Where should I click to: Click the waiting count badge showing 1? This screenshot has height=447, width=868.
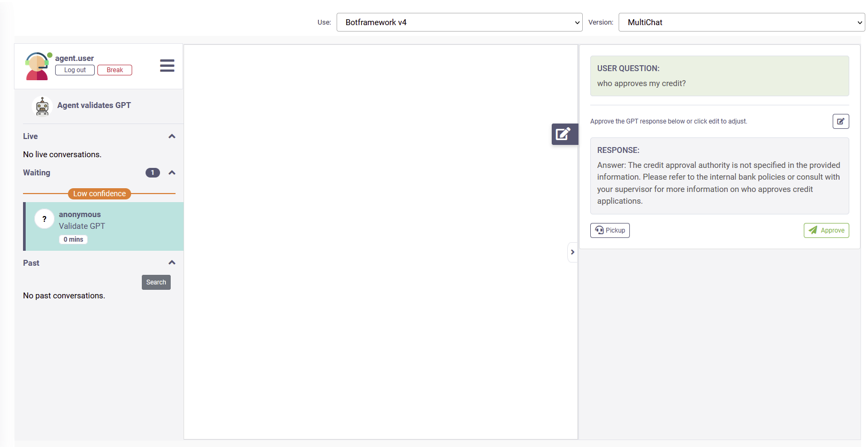(153, 173)
